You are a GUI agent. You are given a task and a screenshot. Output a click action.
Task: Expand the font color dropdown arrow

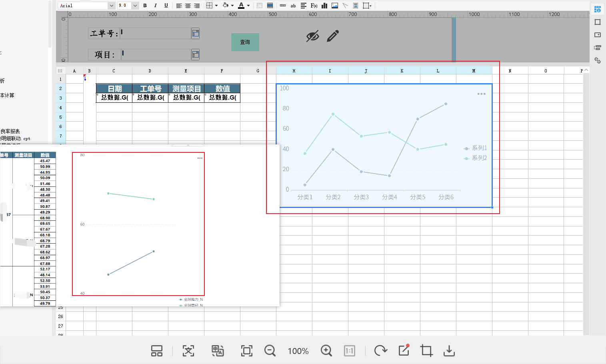248,6
